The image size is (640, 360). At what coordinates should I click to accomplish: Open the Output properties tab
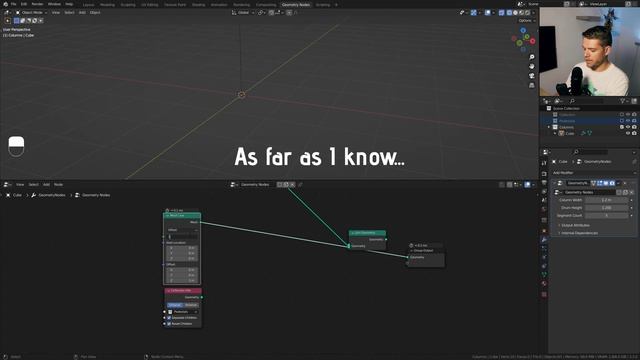point(544,182)
